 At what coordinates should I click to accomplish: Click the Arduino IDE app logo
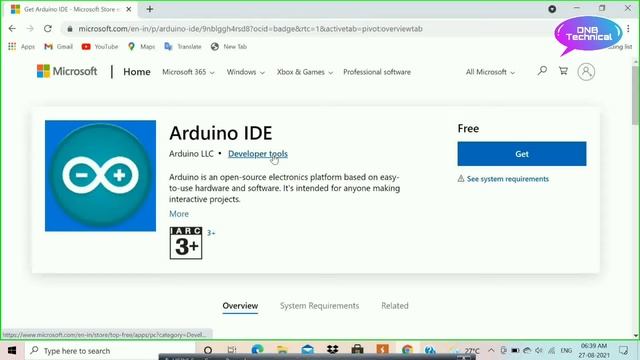point(100,176)
